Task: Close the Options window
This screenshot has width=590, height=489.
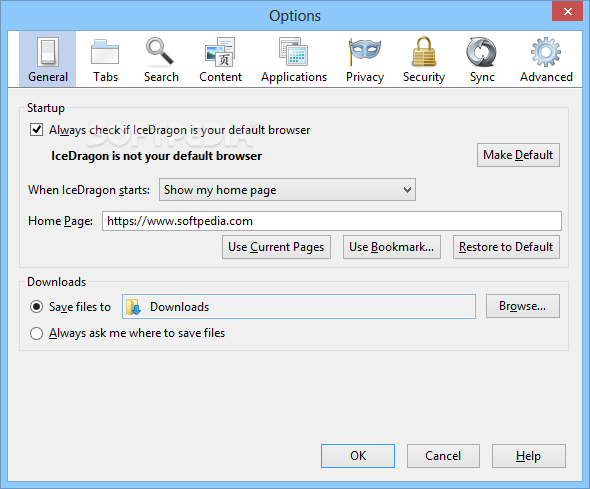Action: [x=567, y=11]
